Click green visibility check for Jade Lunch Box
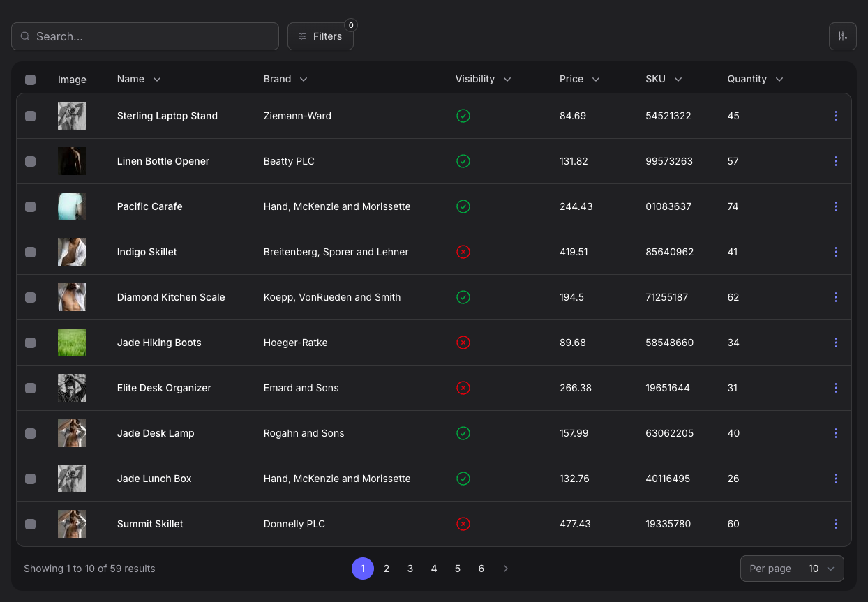Viewport: 868px width, 602px height. tap(463, 479)
